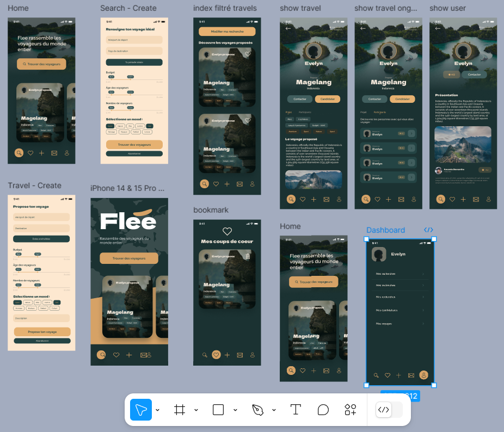Select the Rectangle shape tool

[218, 410]
